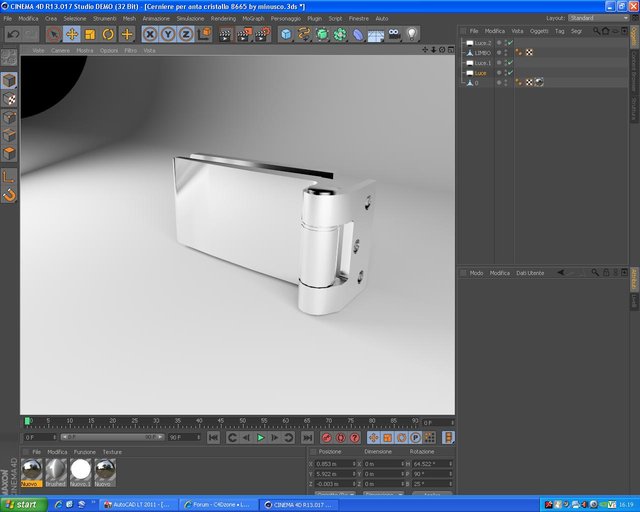Click the Undo arrow icon
The height and width of the screenshot is (512, 640).
tap(13, 34)
